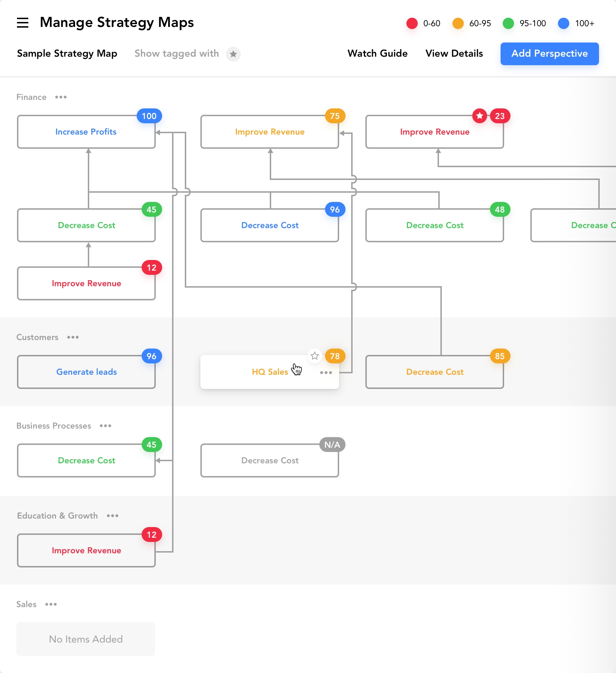
Task: Click the Add Perspective button
Action: click(549, 54)
